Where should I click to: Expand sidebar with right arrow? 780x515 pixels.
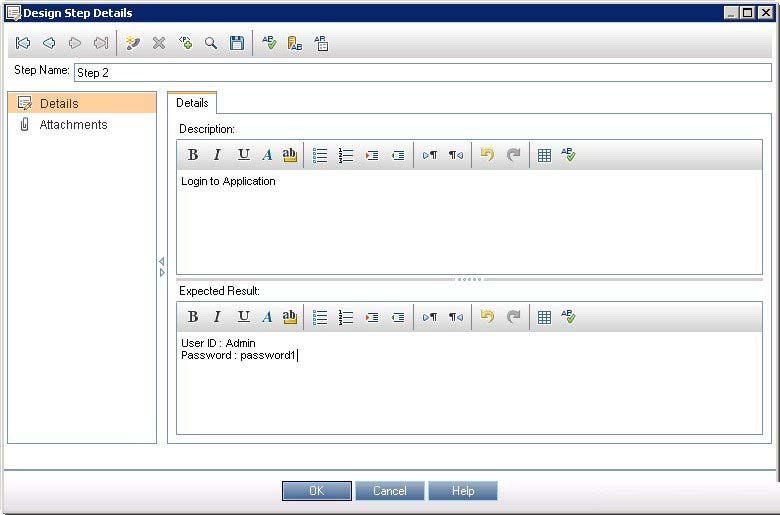coord(162,273)
